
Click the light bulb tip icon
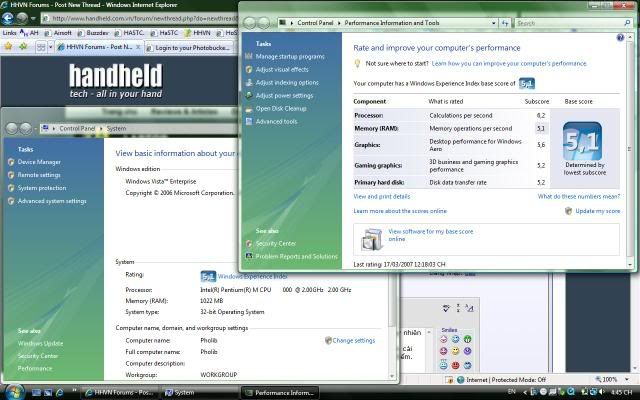pos(357,63)
